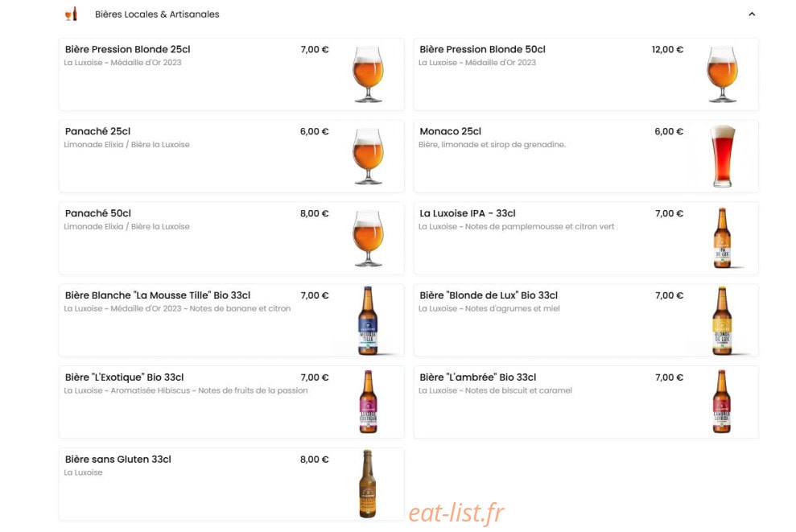
Task: Open the Bière Pression Blonde 50cl glass image
Action: 723,74
